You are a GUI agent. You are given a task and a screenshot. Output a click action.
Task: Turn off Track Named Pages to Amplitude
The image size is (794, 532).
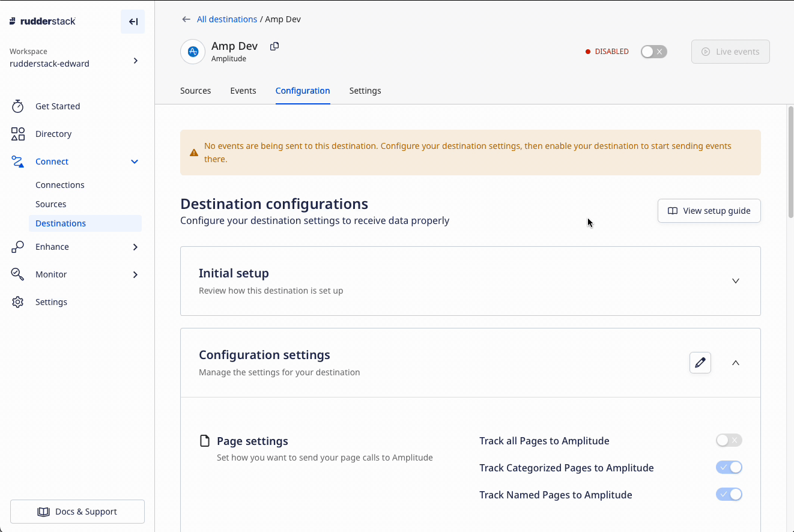(729, 495)
